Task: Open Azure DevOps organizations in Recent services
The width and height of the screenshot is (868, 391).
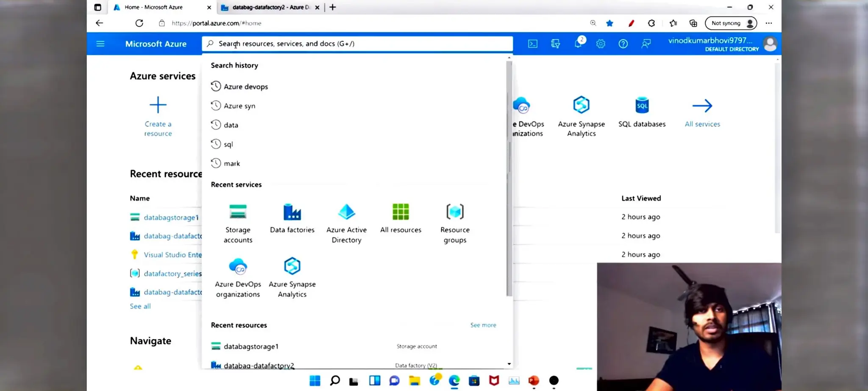Action: click(x=238, y=278)
